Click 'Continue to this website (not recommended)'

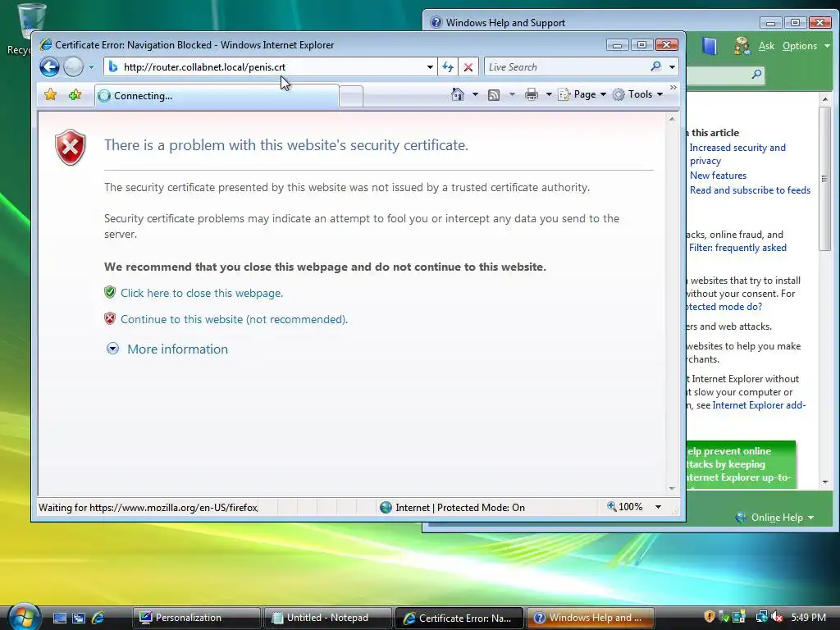click(x=234, y=319)
